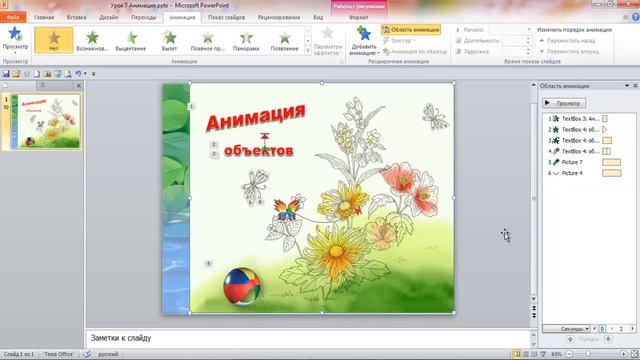Switch to Slide Sorter view in status bar
The image size is (640, 360).
coord(526,354)
